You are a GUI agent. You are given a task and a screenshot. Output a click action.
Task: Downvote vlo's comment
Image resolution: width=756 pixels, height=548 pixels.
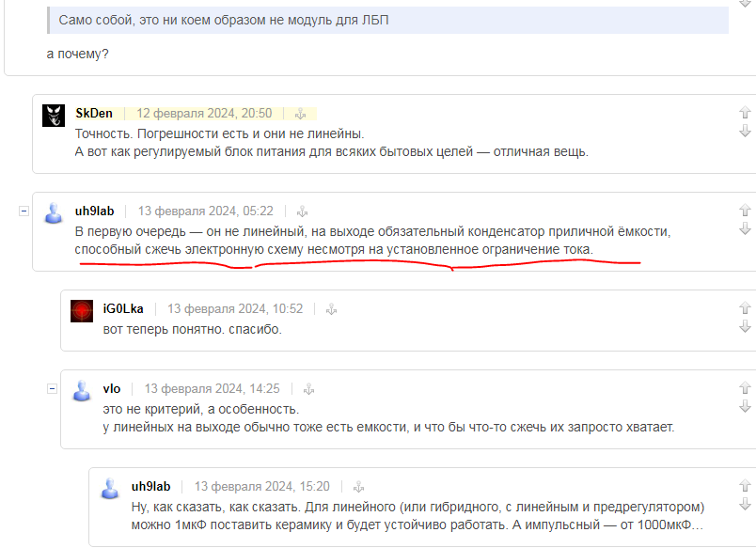(x=745, y=406)
